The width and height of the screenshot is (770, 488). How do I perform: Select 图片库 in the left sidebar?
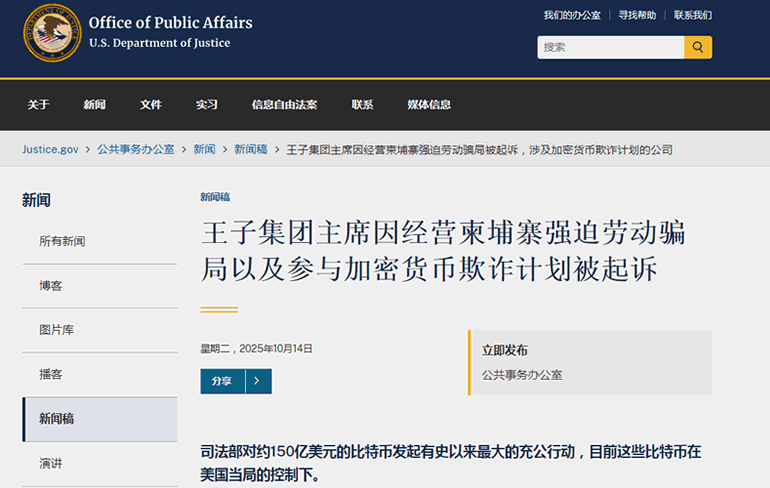coord(56,329)
